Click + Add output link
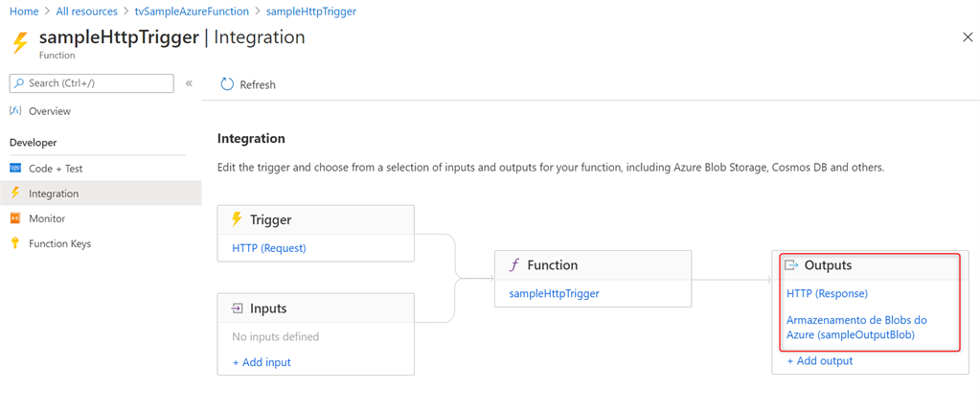 click(x=819, y=360)
